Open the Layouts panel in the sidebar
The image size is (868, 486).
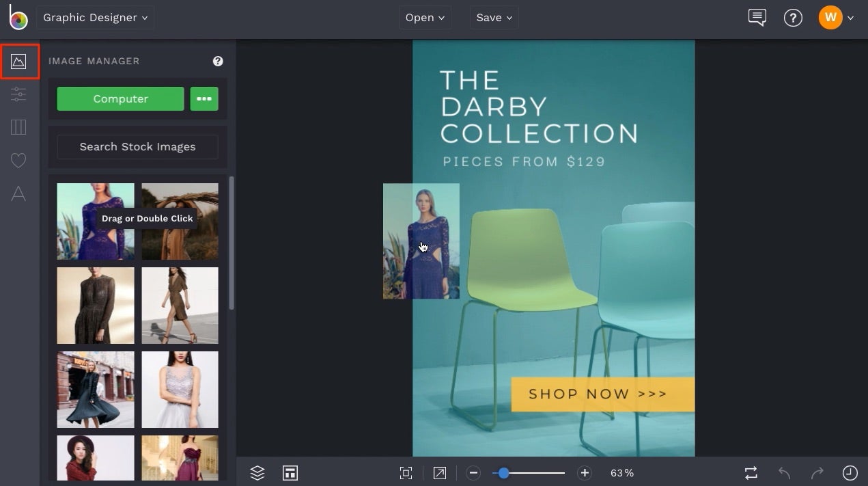[20, 127]
